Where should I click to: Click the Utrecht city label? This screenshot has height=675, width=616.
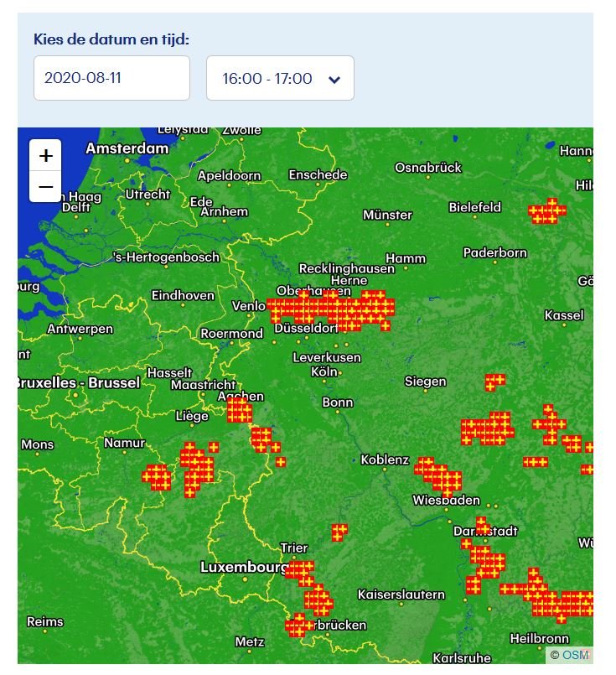[x=148, y=195]
